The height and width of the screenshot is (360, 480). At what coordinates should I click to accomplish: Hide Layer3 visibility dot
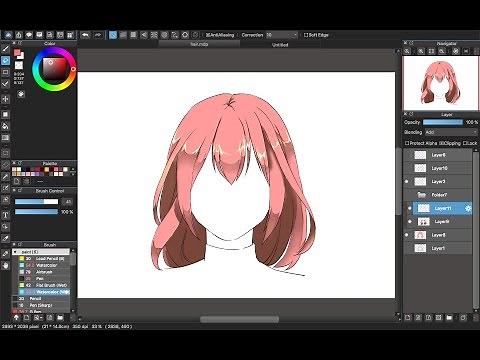coord(406,182)
